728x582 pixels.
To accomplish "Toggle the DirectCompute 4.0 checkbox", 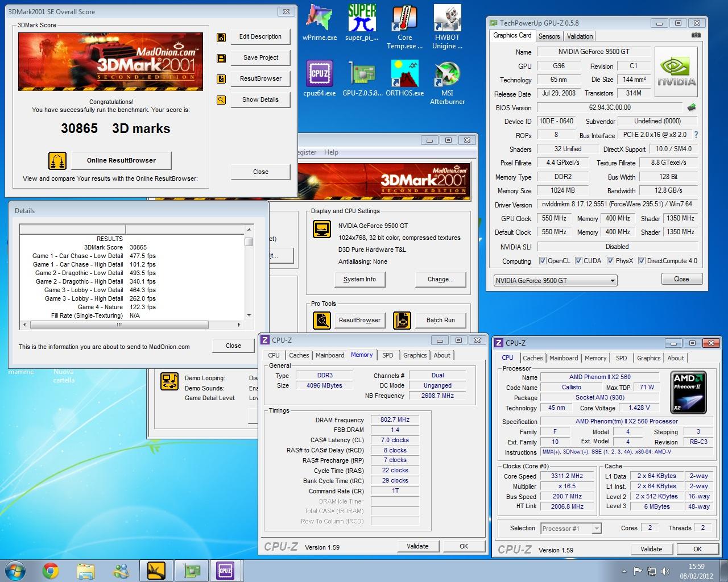I will [x=642, y=261].
